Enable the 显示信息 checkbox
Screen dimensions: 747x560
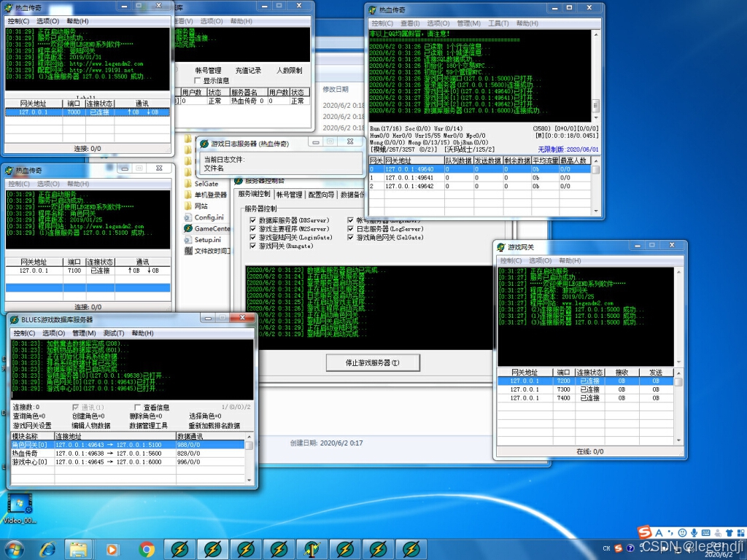click(x=197, y=80)
